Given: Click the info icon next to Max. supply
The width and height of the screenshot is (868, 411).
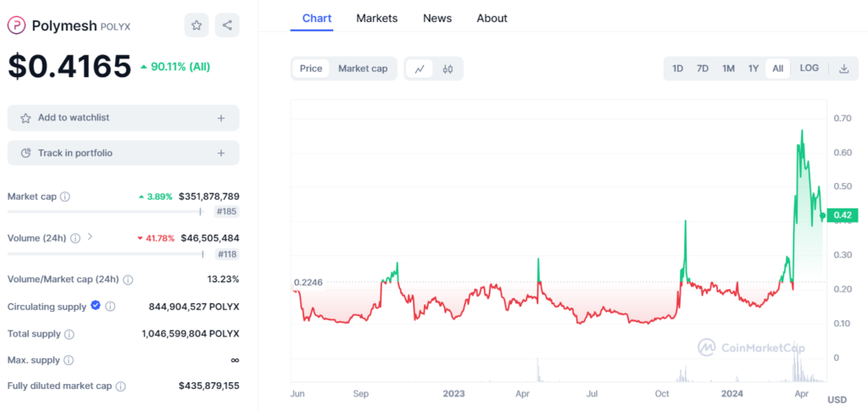Looking at the screenshot, I should coord(70,360).
